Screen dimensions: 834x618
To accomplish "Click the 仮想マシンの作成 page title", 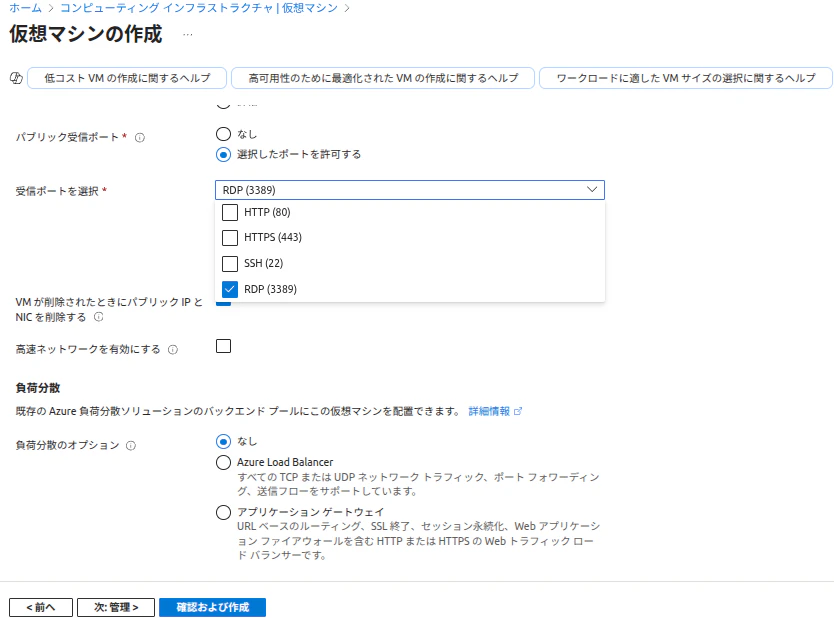I will 86,34.
